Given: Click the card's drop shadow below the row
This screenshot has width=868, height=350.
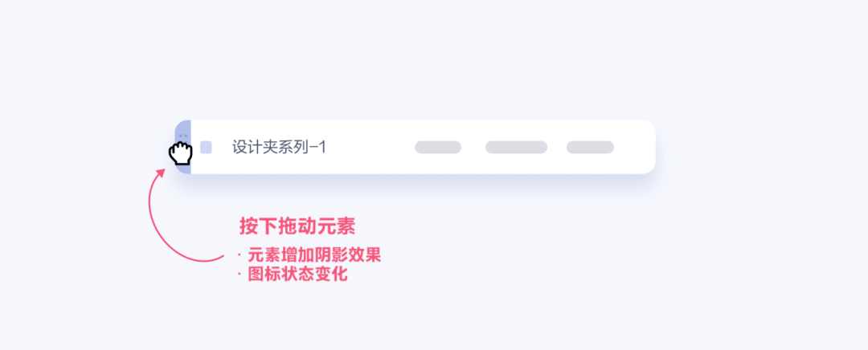Looking at the screenshot, I should point(416,181).
